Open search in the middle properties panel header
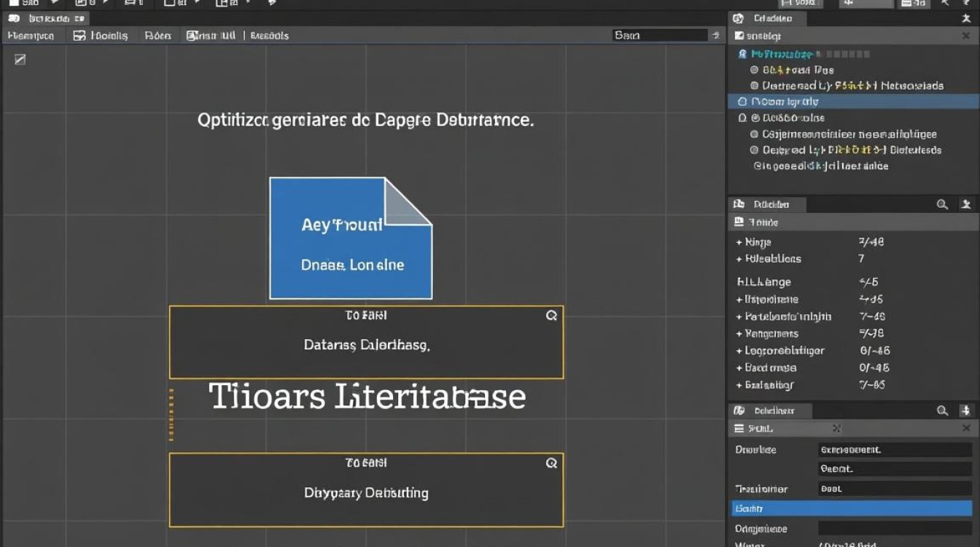Viewport: 980px width, 547px height. 942,205
